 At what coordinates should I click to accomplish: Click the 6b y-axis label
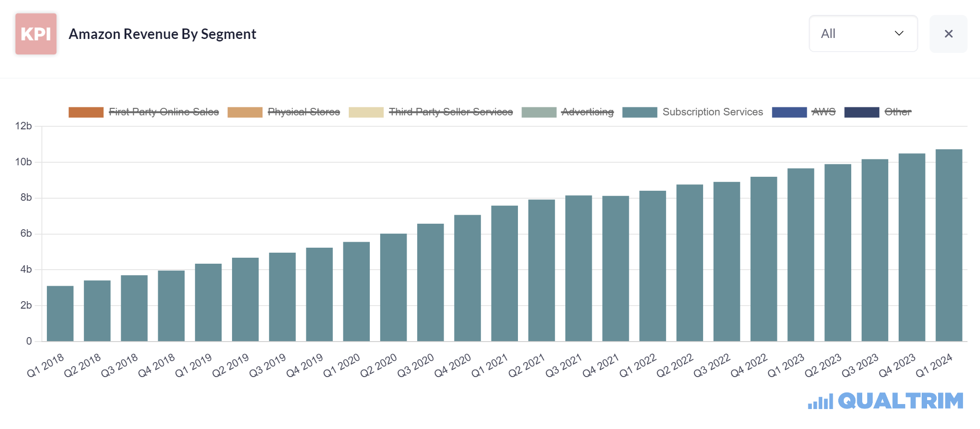tap(26, 233)
